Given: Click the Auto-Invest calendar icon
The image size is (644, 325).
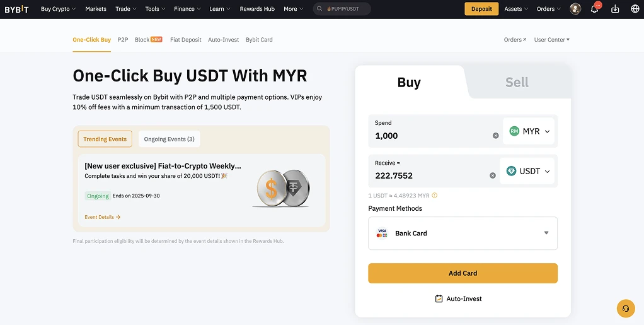Looking at the screenshot, I should (x=439, y=298).
